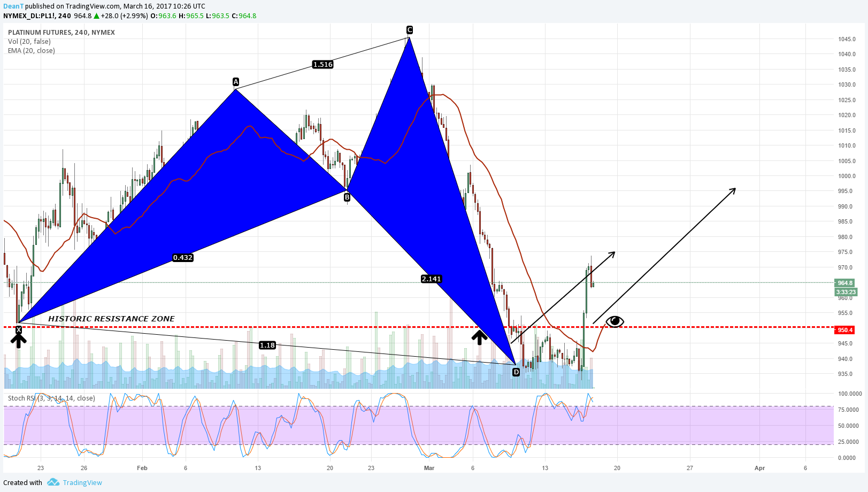This screenshot has height=492, width=868.
Task: Click the pattern point label D
Action: click(x=516, y=372)
